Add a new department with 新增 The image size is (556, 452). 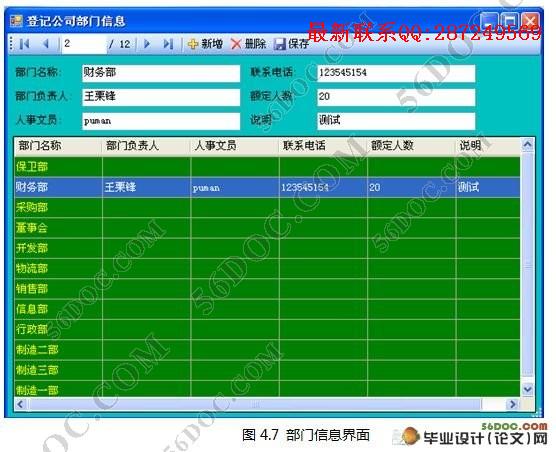(205, 44)
